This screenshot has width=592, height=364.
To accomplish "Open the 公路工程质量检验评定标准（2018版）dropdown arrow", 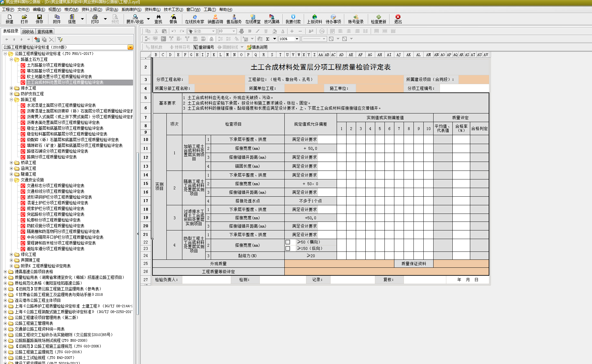I will pos(130,47).
